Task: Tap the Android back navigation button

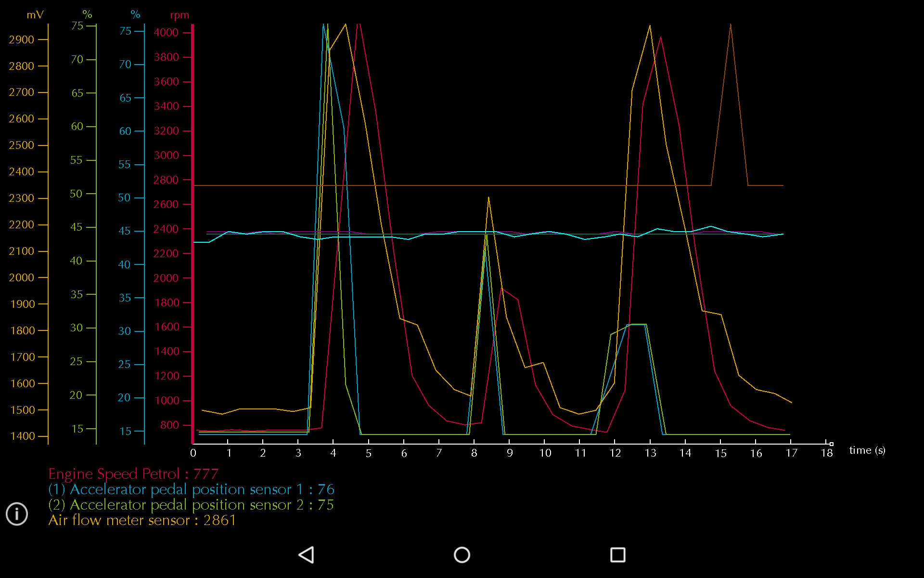Action: 307,555
